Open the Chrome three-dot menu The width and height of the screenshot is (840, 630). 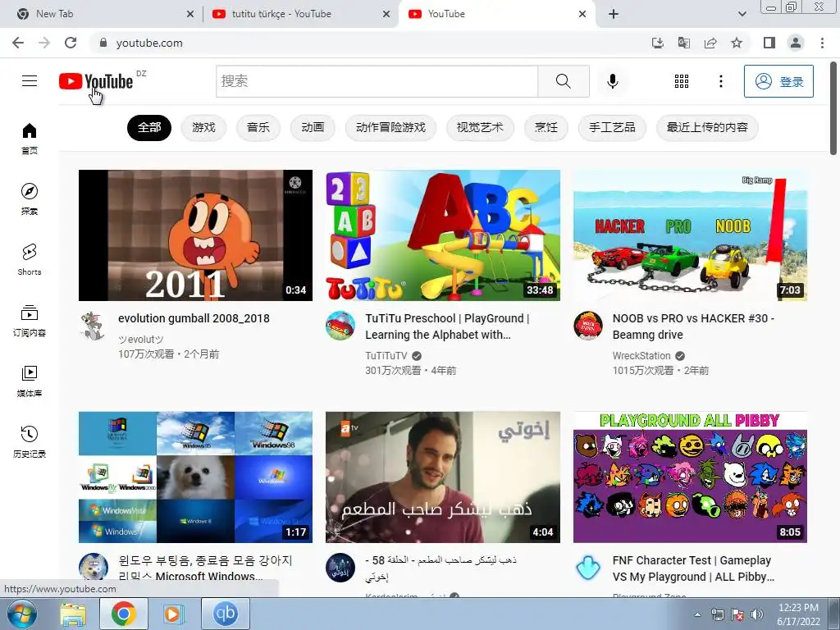tap(822, 43)
